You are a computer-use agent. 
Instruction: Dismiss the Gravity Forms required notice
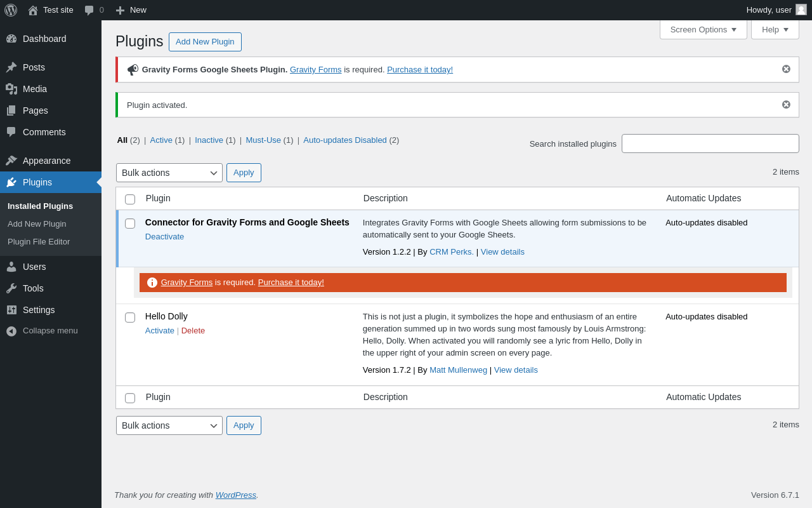pyautogui.click(x=786, y=69)
